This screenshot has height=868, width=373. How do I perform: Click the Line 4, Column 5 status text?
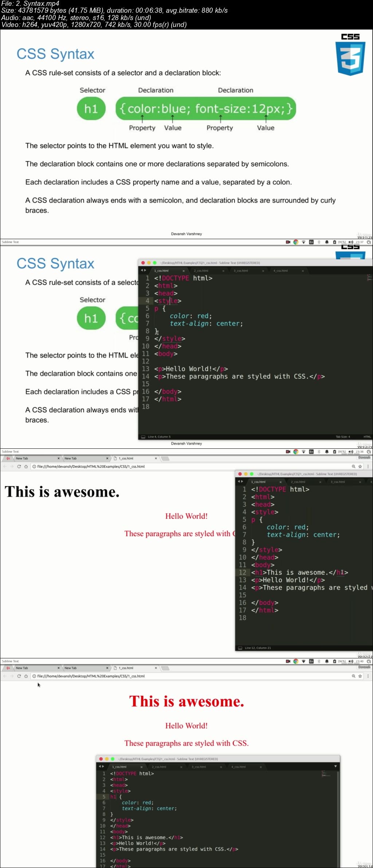[x=159, y=437]
